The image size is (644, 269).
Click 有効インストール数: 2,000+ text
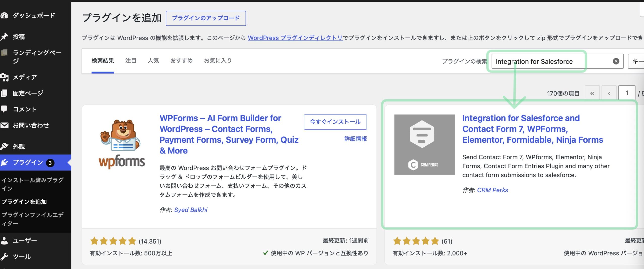point(430,253)
